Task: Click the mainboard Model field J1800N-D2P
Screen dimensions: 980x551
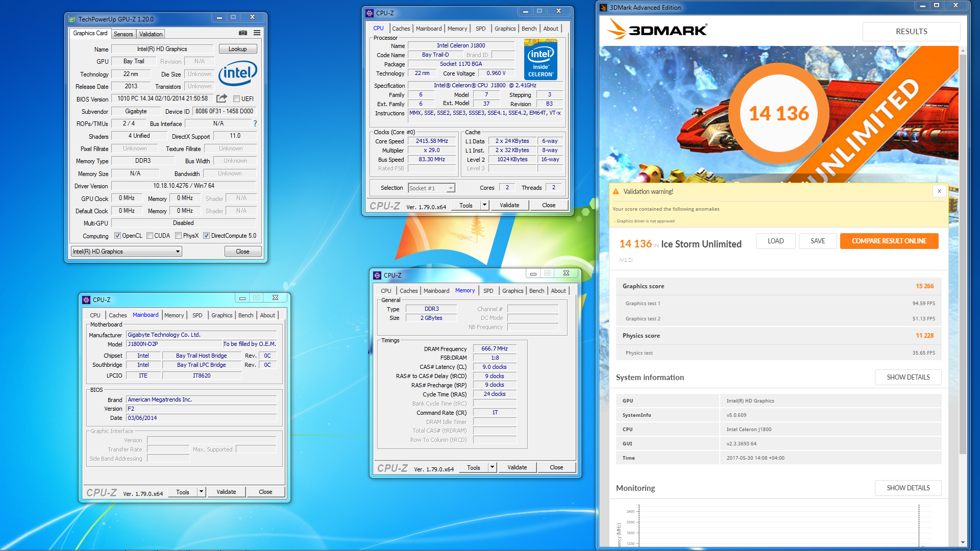Action: tap(174, 344)
